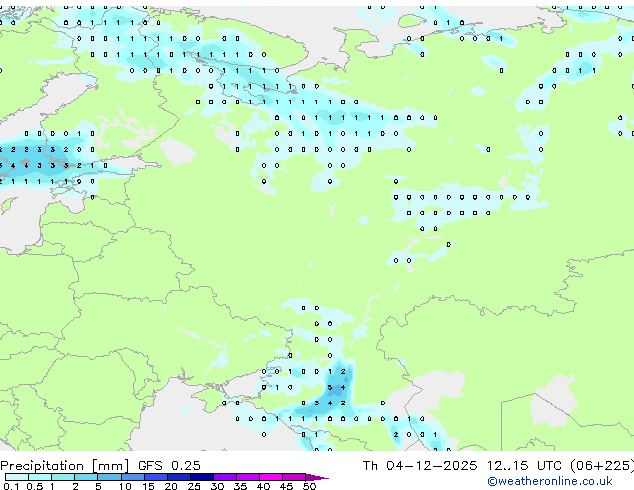Select the 5–10 mm legend color swatch
The image size is (634, 490).
(x=109, y=477)
